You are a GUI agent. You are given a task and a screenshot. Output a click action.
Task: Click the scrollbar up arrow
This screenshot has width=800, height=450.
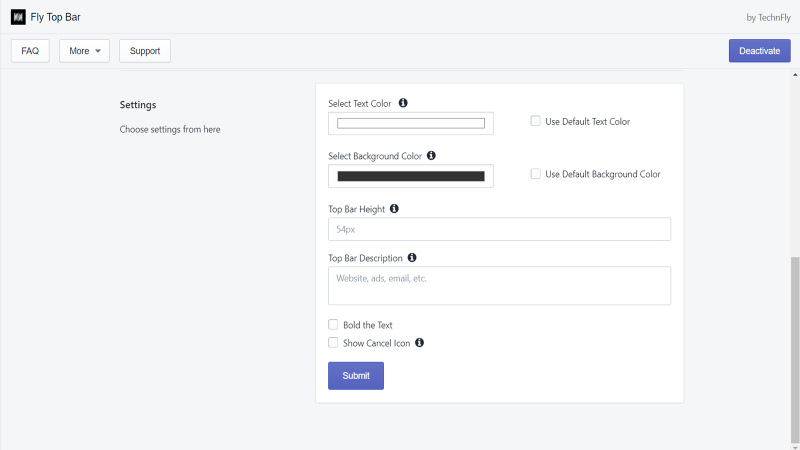click(795, 75)
